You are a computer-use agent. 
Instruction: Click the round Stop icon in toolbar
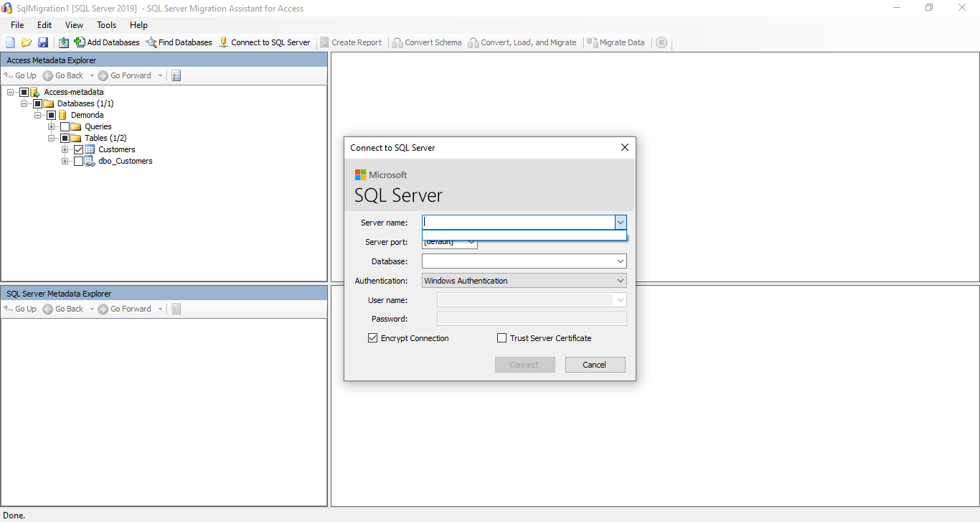pyautogui.click(x=661, y=42)
